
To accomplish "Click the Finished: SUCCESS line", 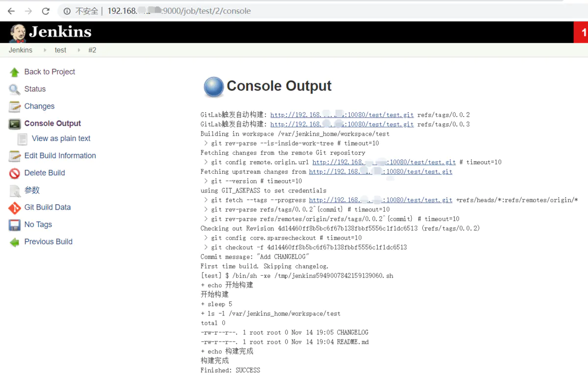I will (x=230, y=370).
